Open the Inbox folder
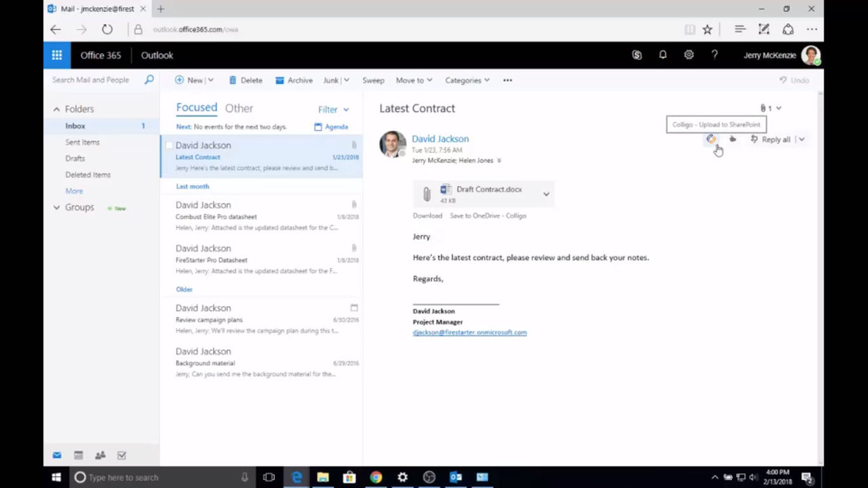868x488 pixels. [102, 126]
